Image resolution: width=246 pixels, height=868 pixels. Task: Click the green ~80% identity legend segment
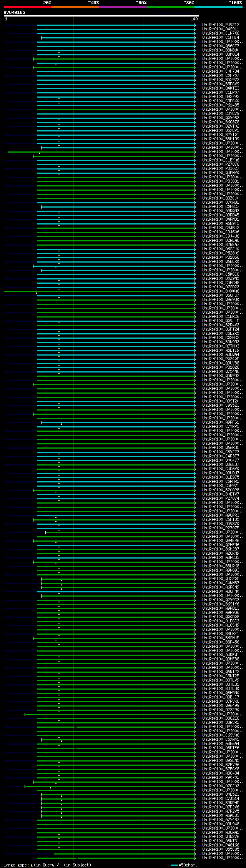click(x=171, y=7)
